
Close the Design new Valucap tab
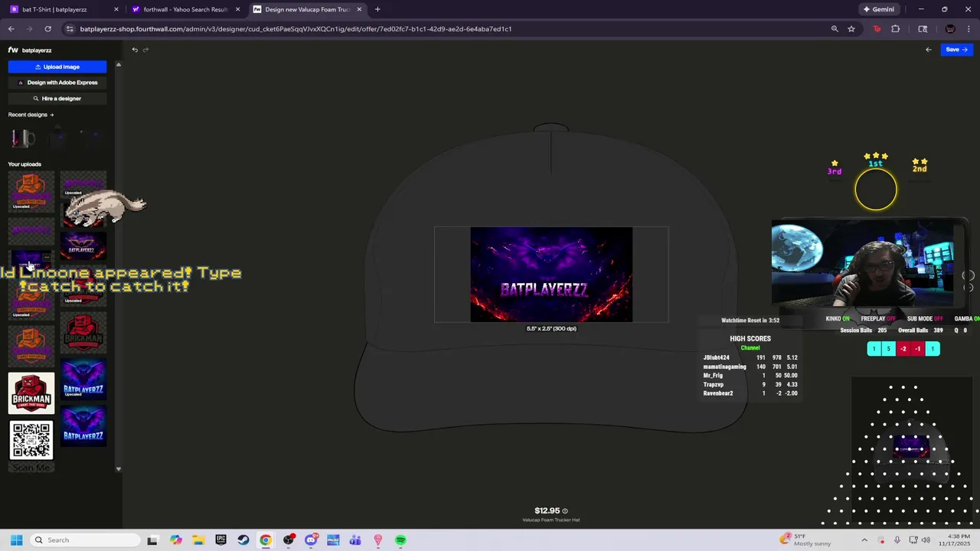[x=359, y=9]
